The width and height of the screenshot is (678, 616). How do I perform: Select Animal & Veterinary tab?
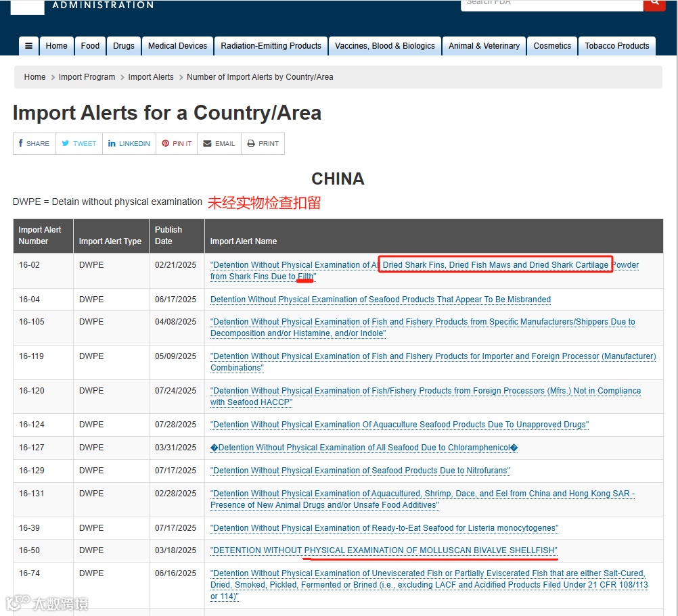(484, 46)
